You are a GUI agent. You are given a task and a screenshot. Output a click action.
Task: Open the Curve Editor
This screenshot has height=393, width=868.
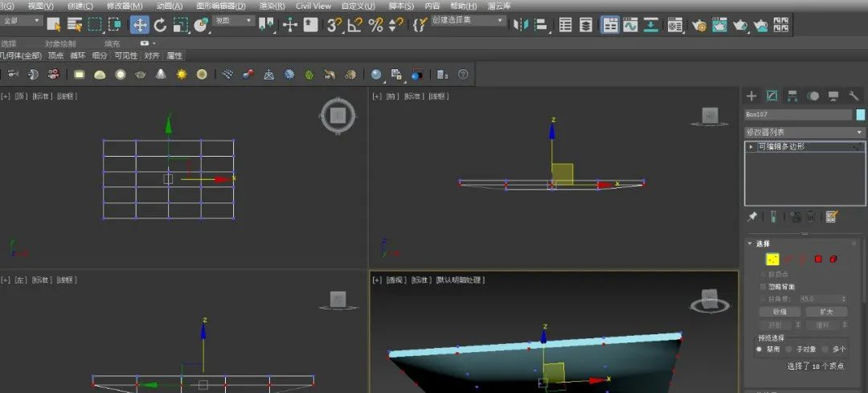(x=631, y=24)
